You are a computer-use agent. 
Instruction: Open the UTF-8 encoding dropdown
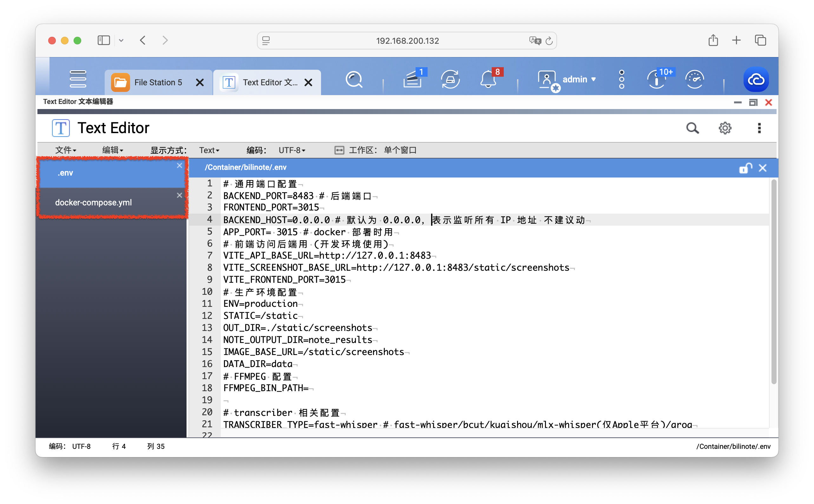point(291,150)
